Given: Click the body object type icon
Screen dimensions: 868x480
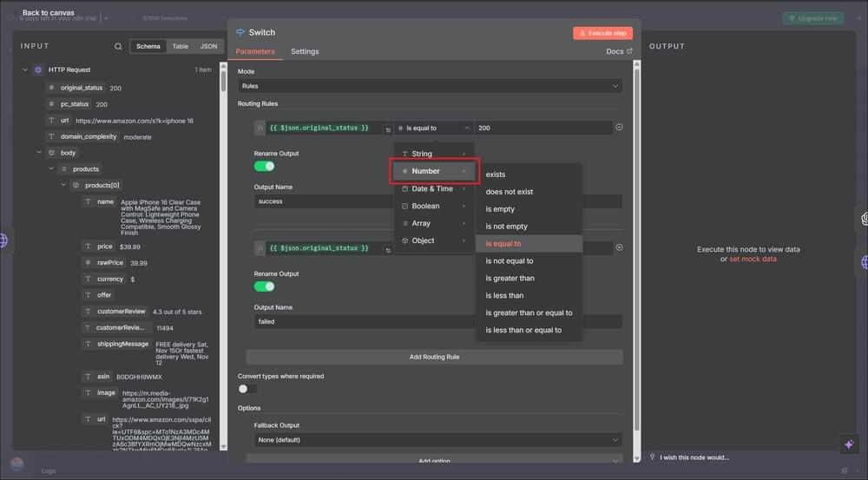Looking at the screenshot, I should tap(51, 153).
